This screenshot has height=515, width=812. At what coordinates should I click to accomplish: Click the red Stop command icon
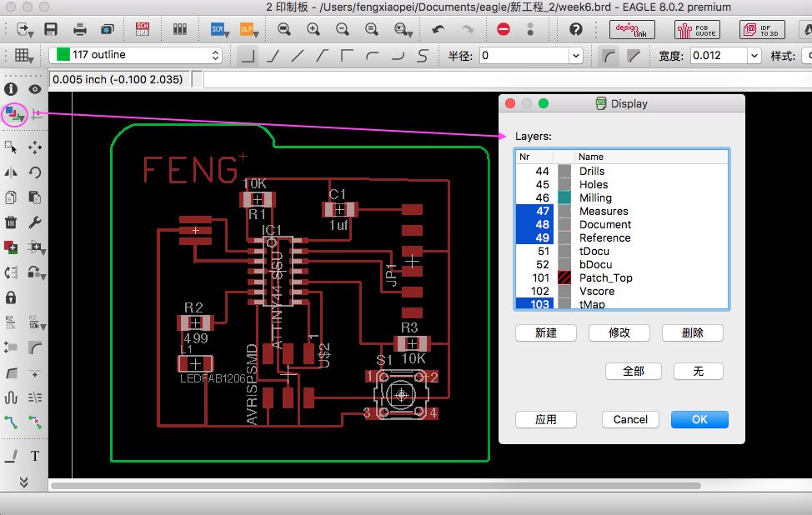(x=504, y=29)
